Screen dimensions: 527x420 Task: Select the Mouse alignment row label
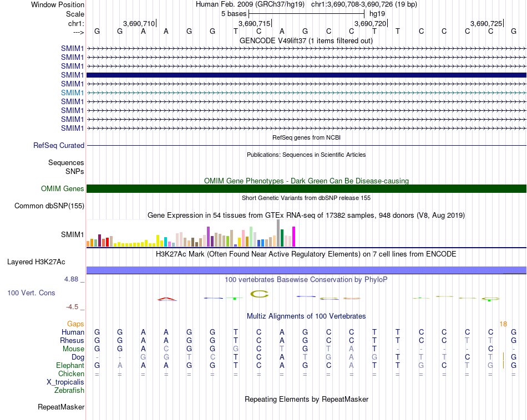(x=73, y=349)
